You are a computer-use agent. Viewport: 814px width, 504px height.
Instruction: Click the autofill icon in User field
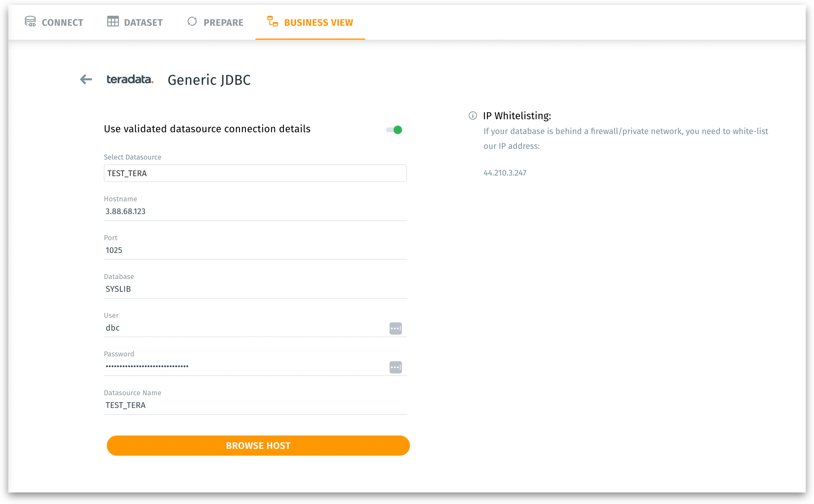pyautogui.click(x=395, y=328)
